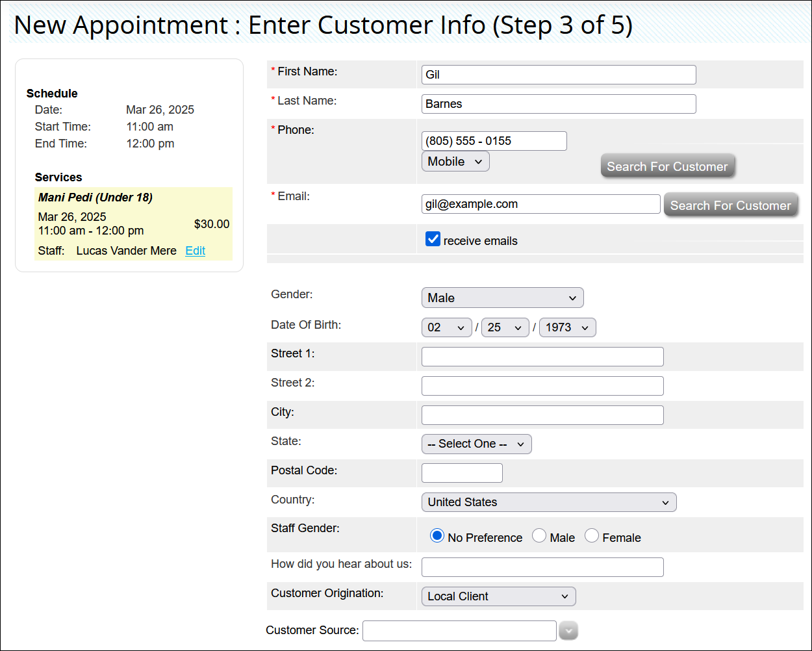Click the Mani Pedi (Under 18) service name
The width and height of the screenshot is (812, 651).
click(95, 198)
